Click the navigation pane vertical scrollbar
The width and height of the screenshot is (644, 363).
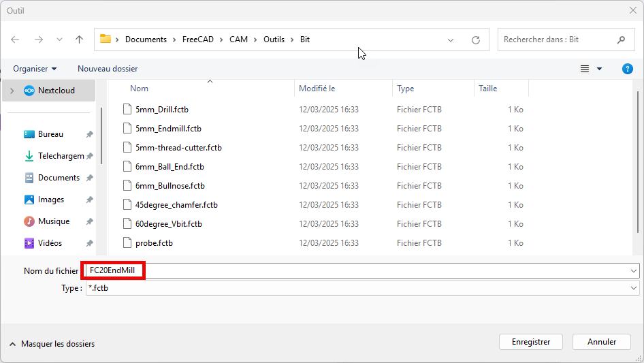click(x=101, y=135)
